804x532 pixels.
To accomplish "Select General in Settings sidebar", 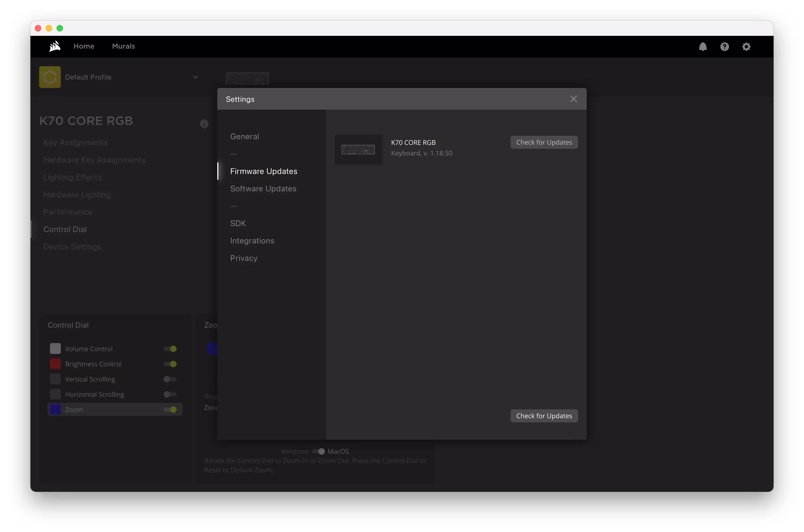I will pos(244,136).
